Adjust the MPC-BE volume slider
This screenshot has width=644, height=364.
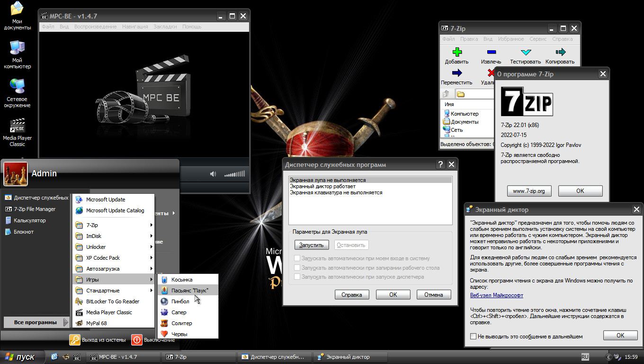234,174
